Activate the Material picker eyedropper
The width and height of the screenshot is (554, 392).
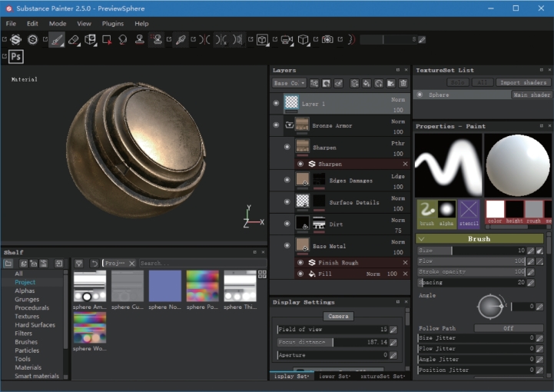coord(181,40)
